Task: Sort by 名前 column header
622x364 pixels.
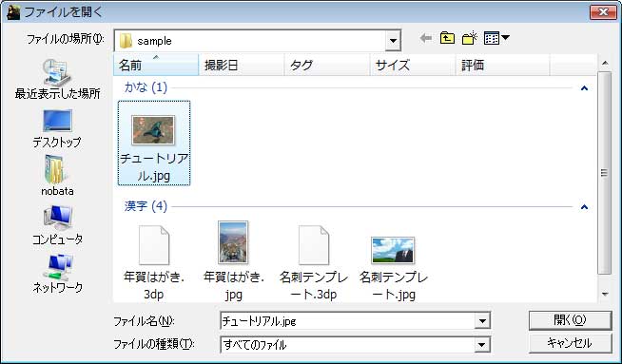Action: point(156,65)
